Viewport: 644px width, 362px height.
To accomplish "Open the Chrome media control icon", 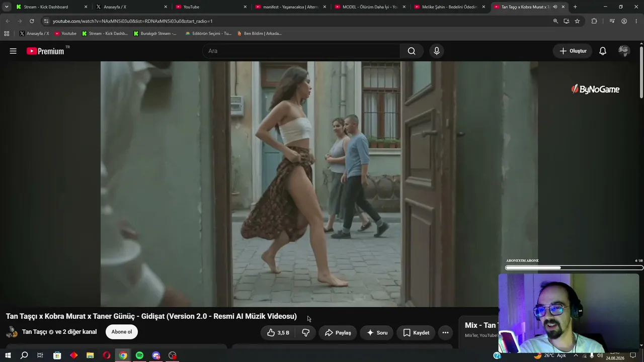I will coord(612,21).
